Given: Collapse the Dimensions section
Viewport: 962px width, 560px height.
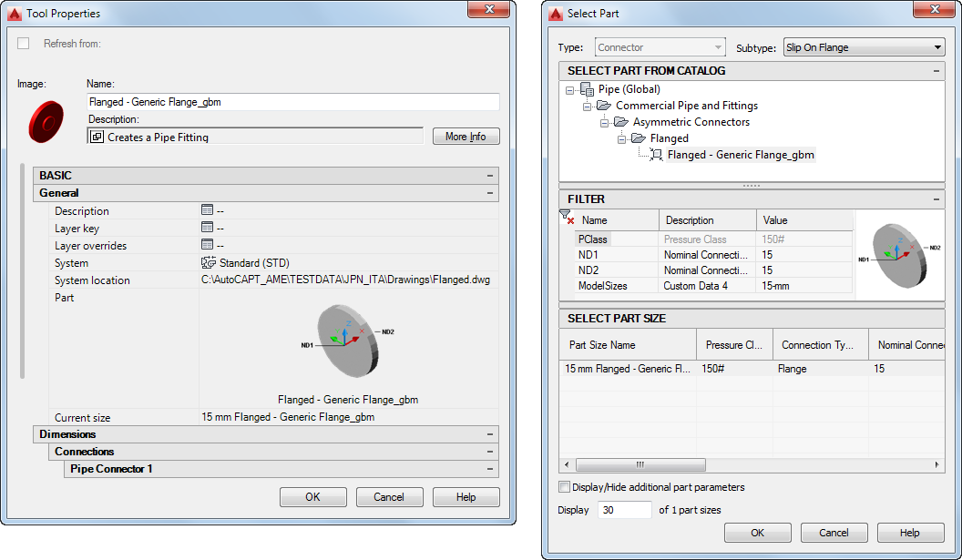Looking at the screenshot, I should point(489,434).
